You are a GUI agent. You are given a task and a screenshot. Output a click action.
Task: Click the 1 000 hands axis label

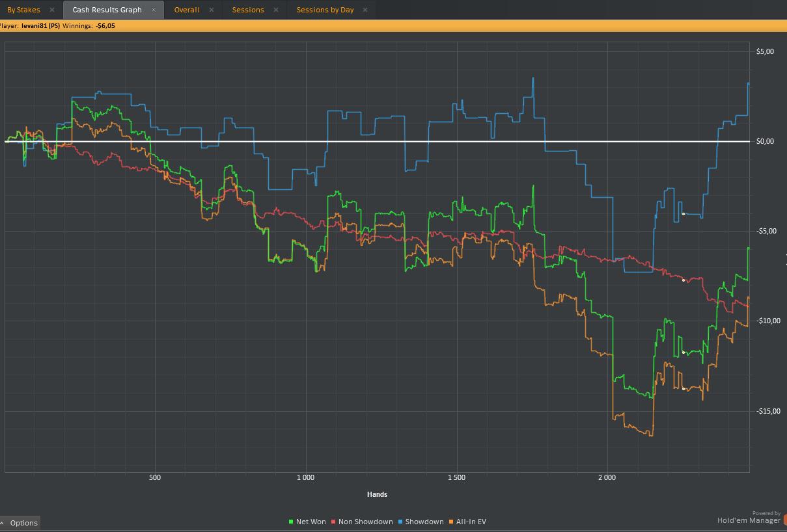click(x=305, y=477)
